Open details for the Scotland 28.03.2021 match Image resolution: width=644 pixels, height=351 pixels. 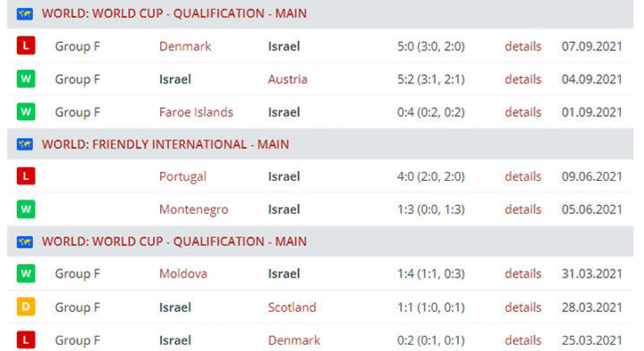click(523, 307)
